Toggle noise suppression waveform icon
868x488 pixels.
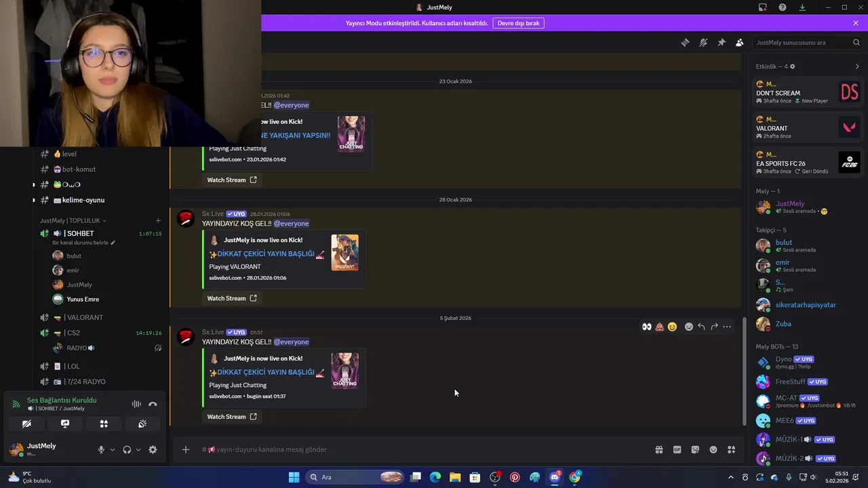pos(136,404)
